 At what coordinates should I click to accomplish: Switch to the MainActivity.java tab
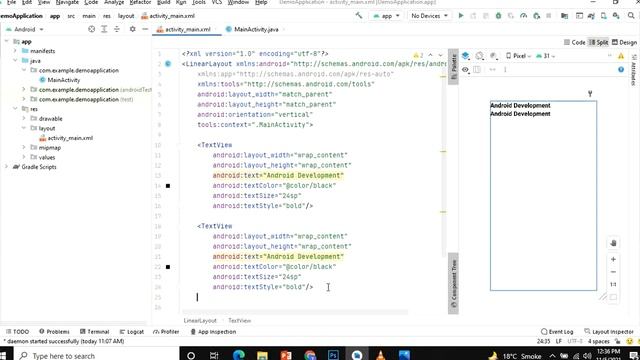click(252, 29)
